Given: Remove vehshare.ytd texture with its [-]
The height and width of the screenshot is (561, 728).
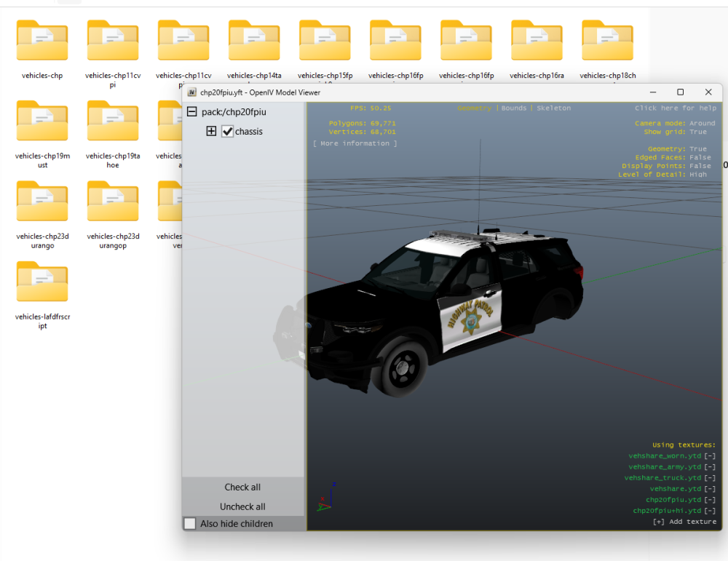Looking at the screenshot, I should pos(710,489).
